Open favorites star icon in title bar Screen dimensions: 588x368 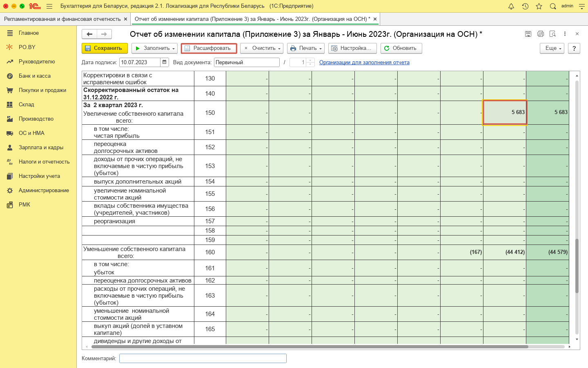point(539,6)
